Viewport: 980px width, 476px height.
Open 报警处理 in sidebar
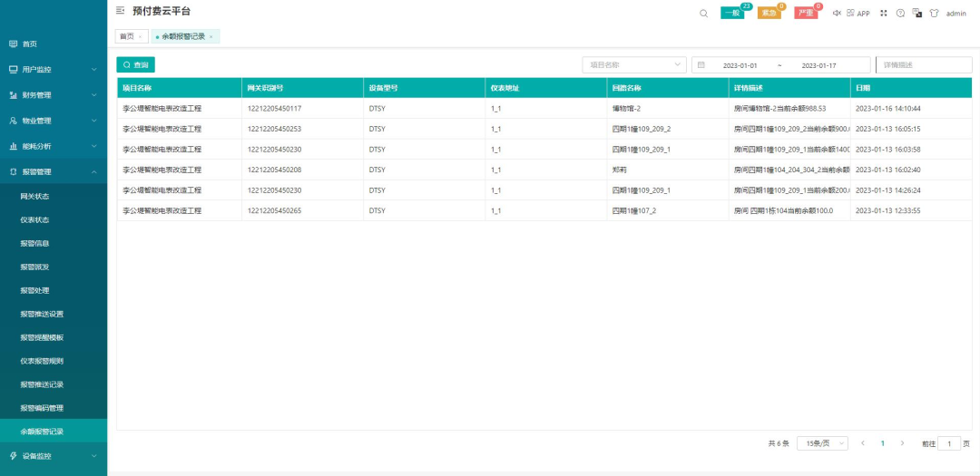pyautogui.click(x=34, y=290)
